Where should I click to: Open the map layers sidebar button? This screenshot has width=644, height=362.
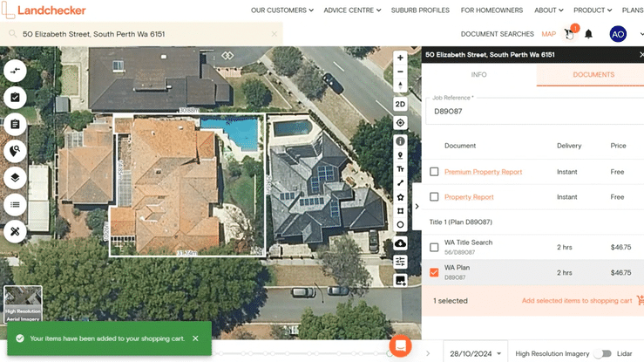[15, 177]
